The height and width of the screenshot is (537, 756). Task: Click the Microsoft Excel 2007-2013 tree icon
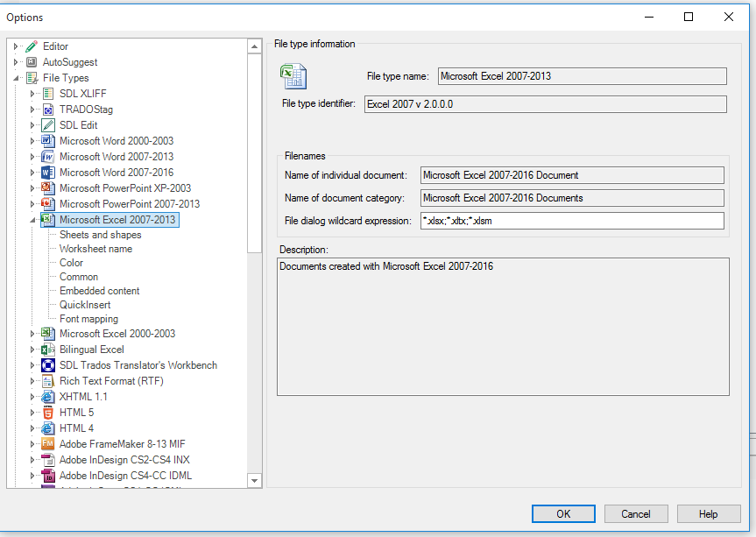pyautogui.click(x=48, y=220)
